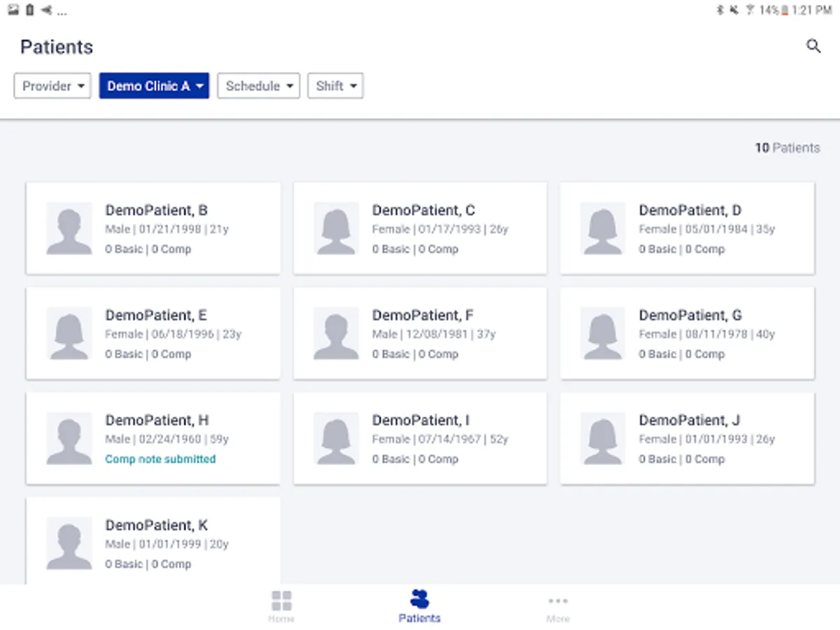The image size is (840, 630).
Task: Click Male | 01/21/1998 | 21y details
Action: coord(167,229)
